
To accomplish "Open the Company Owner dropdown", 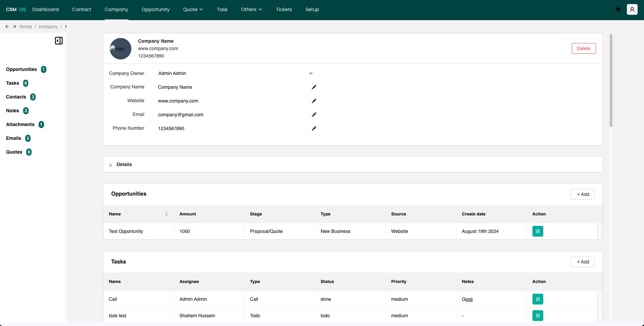I will (x=310, y=73).
